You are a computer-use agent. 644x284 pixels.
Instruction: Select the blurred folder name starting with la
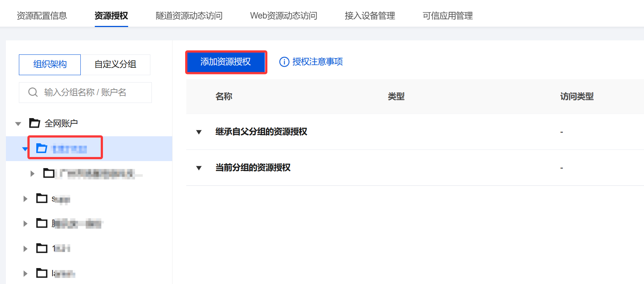coord(63,274)
